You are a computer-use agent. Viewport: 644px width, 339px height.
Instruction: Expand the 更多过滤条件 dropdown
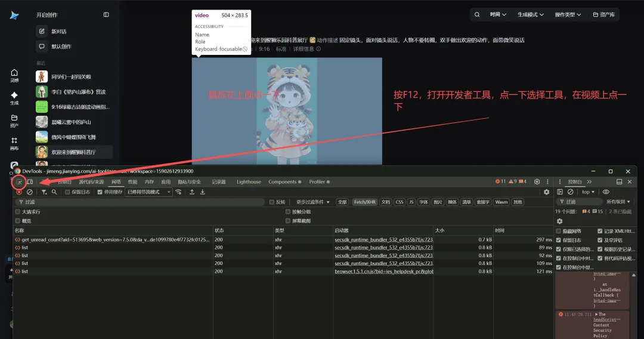(313, 202)
